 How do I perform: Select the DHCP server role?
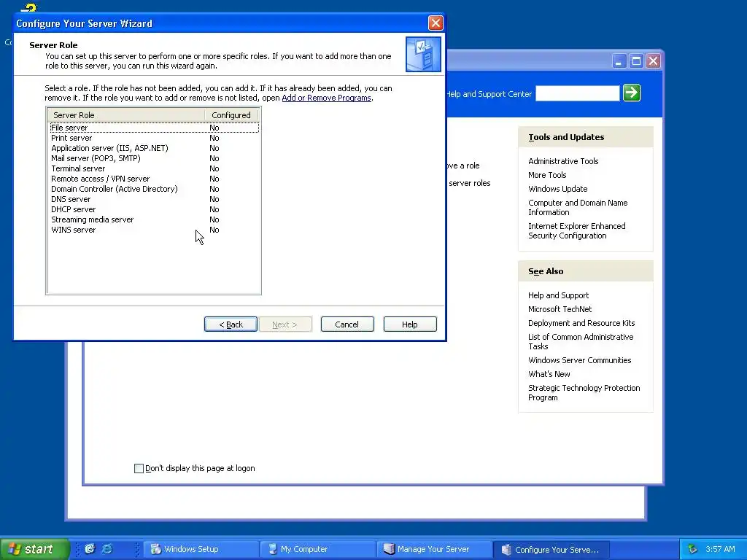[155, 209]
